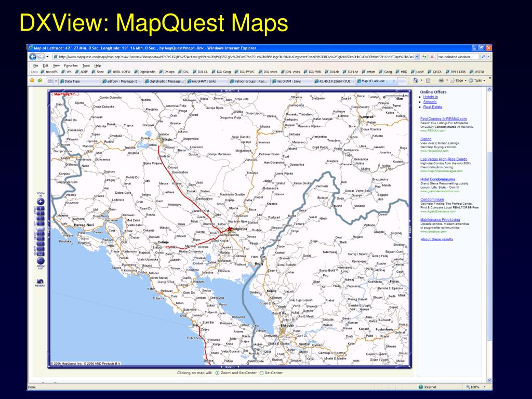Pan the map west using the WEST bar
The width and height of the screenshot is (532, 399).
48,229
